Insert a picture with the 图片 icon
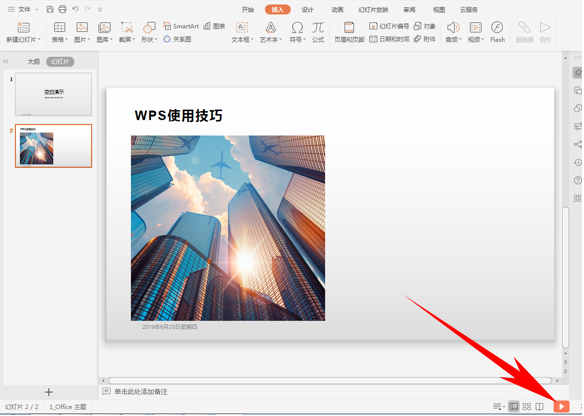 click(x=82, y=28)
